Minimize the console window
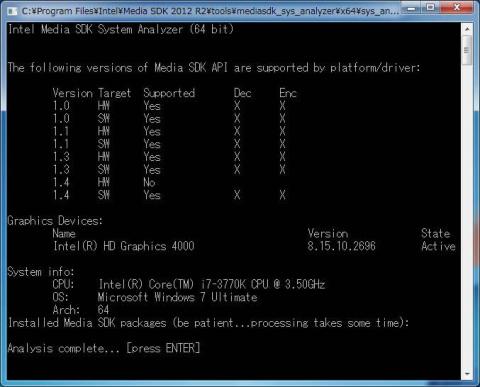 pos(412,8)
